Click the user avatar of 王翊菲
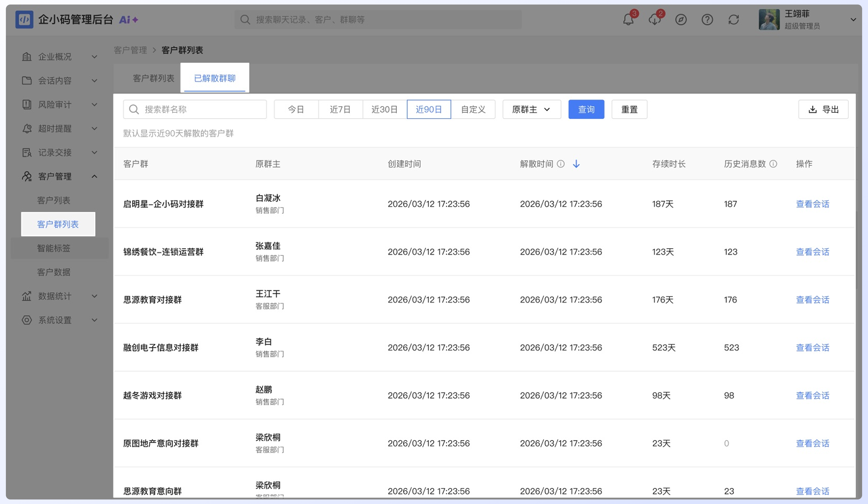The width and height of the screenshot is (868, 504). click(769, 20)
